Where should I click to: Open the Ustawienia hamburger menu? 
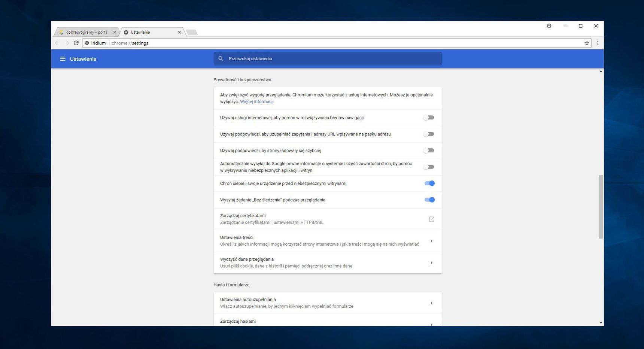pos(63,59)
